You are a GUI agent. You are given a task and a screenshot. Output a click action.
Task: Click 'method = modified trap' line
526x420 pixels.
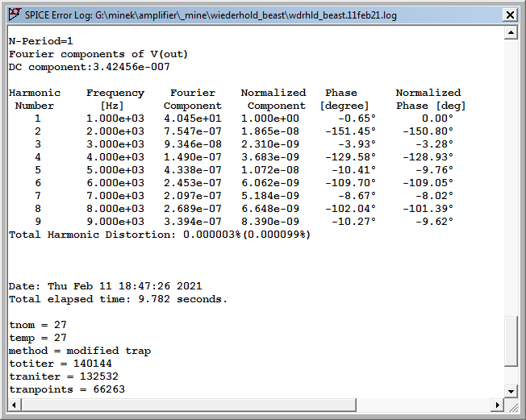click(80, 351)
